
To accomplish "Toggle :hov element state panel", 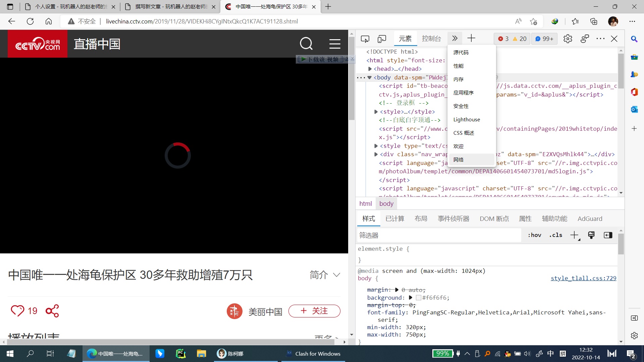I will (x=534, y=235).
